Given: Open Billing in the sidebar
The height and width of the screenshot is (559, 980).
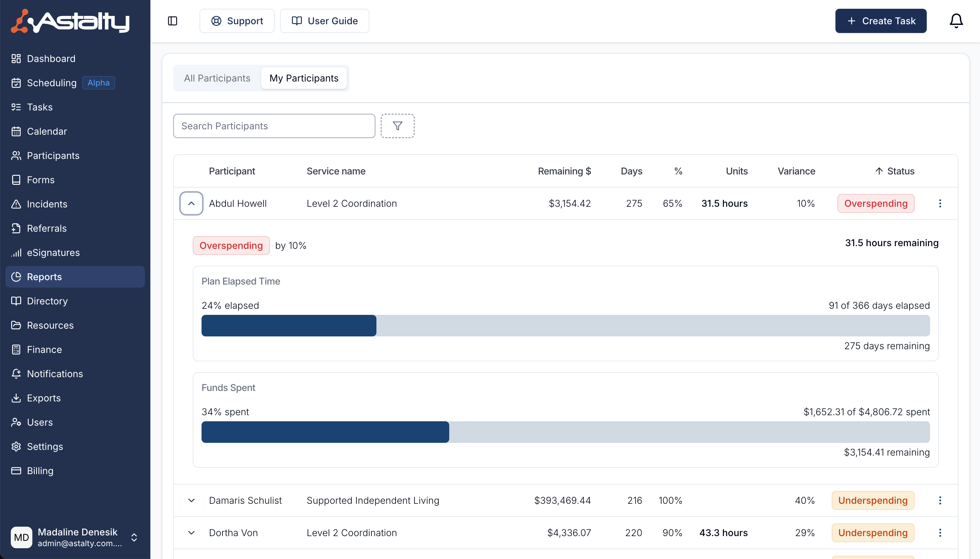Looking at the screenshot, I should coord(75,470).
